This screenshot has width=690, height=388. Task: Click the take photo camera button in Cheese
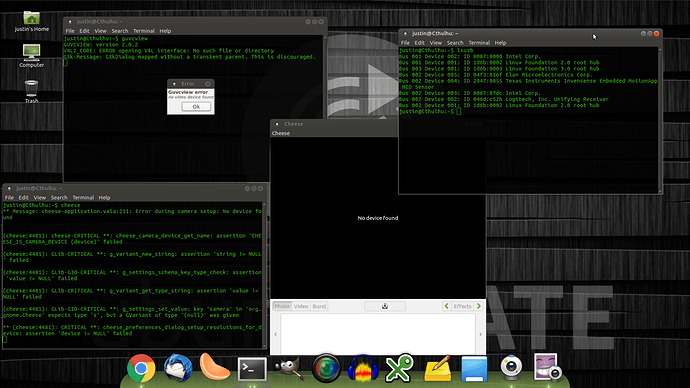385,306
